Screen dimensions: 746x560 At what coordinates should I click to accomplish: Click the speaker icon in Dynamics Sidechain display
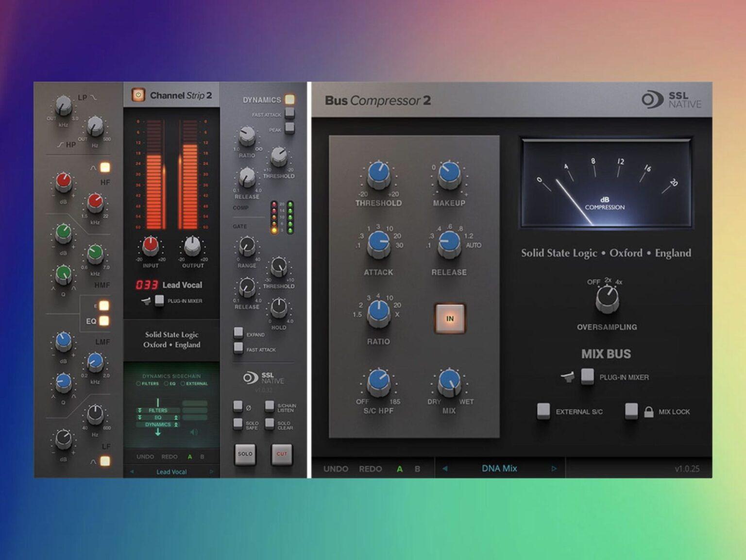click(193, 432)
